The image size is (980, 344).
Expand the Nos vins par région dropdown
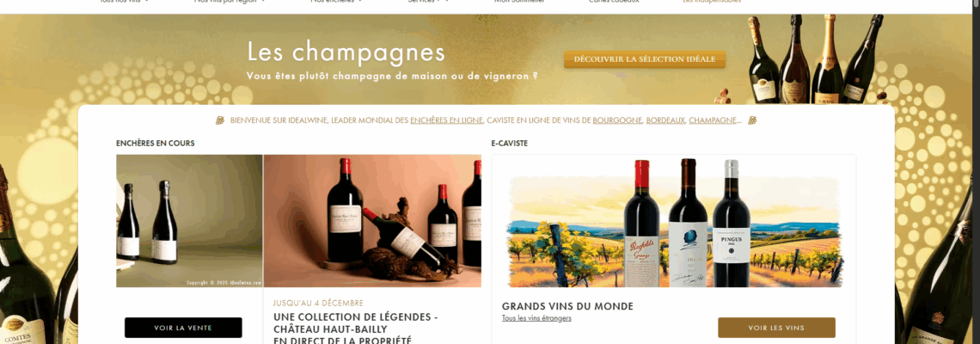pyautogui.click(x=230, y=1)
